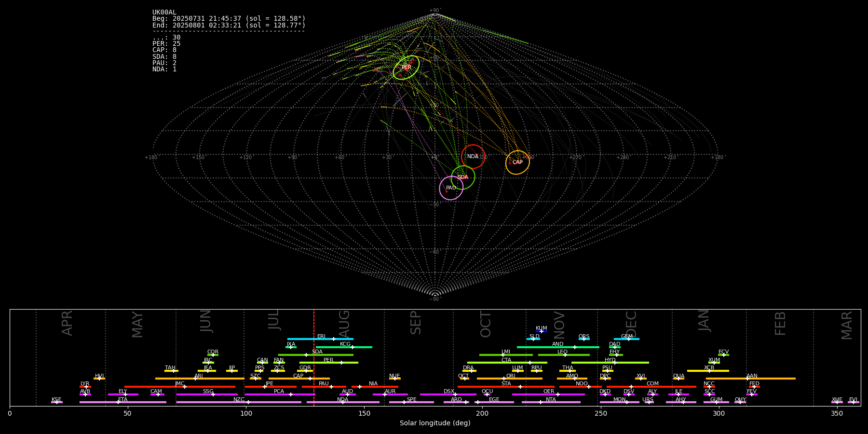Select the STA red activity bar

click(x=506, y=387)
